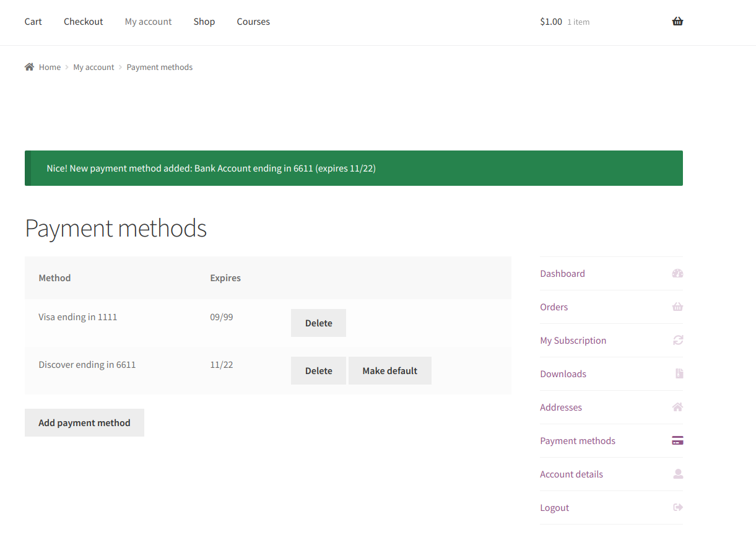The width and height of the screenshot is (756, 558).
Task: Make Discover card the default method
Action: click(389, 371)
